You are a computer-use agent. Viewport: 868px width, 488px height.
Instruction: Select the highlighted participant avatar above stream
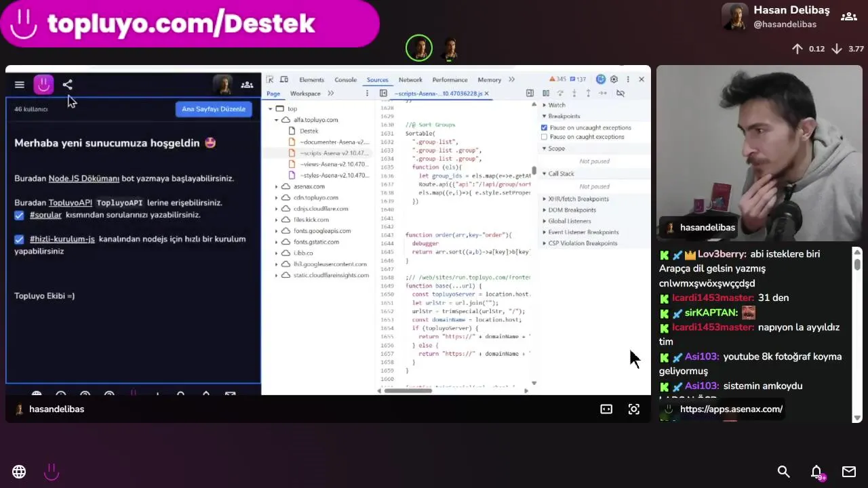(419, 48)
